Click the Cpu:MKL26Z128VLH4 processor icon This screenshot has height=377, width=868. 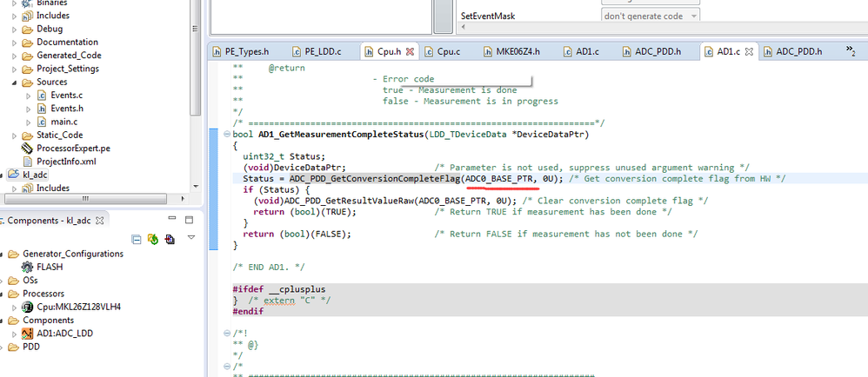pos(27,307)
